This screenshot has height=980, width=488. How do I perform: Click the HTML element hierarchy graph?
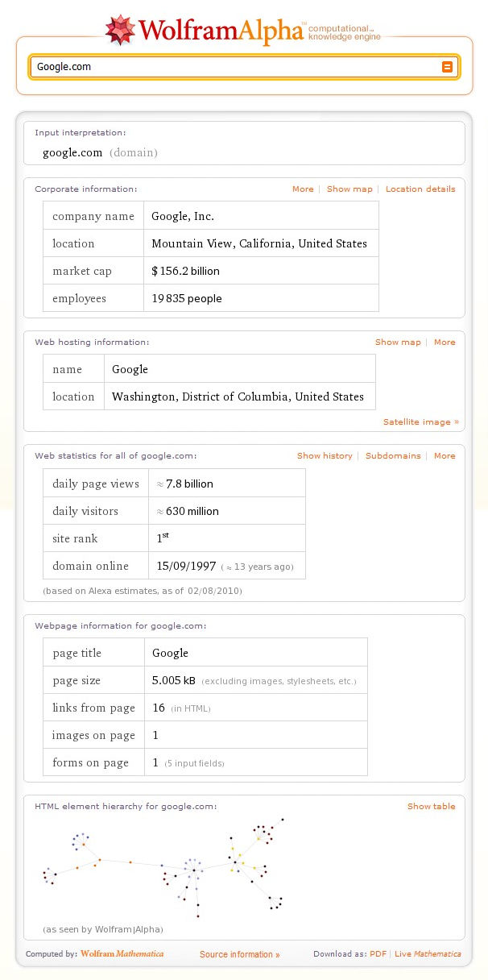[x=163, y=868]
